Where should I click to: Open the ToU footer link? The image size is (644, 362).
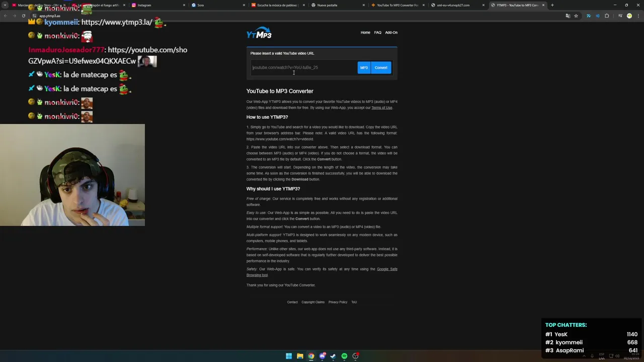(x=354, y=302)
